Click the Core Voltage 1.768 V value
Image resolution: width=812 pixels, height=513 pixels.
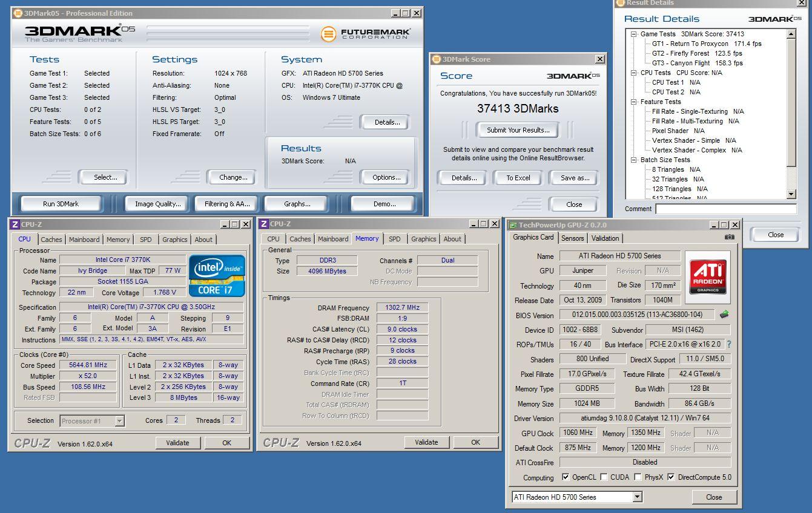click(165, 293)
